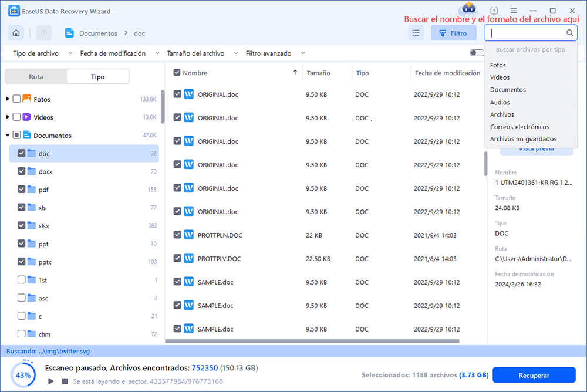Viewport: 587px width, 392px height.
Task: Switch to list view icon
Action: click(416, 33)
